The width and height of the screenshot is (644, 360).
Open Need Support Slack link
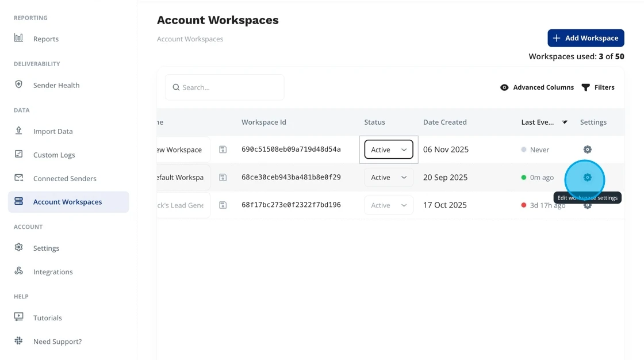pos(57,342)
